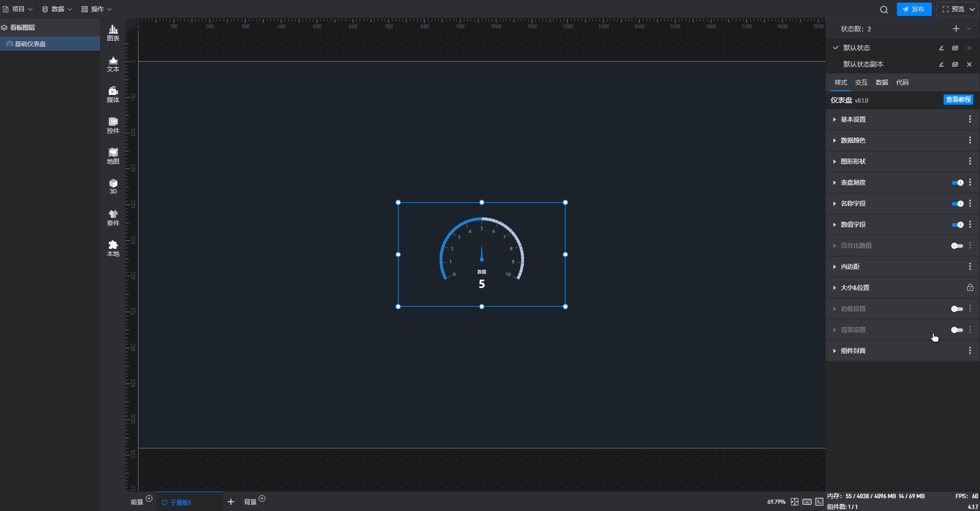Screen dimensions: 980x511
Task: Expand the 基本设置 section
Action: 853,120
